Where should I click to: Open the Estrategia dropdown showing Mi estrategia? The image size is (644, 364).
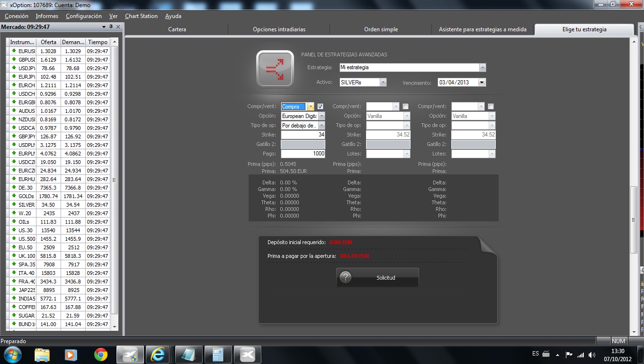point(483,67)
